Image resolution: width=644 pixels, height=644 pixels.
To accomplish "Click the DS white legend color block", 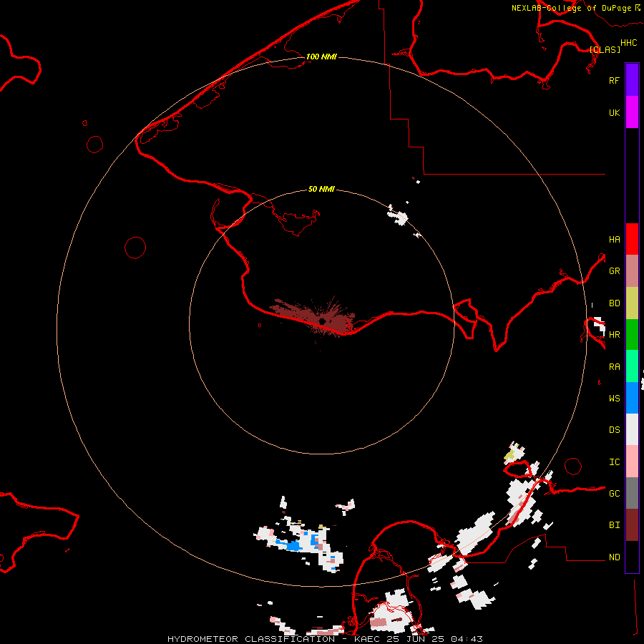I will (x=632, y=429).
